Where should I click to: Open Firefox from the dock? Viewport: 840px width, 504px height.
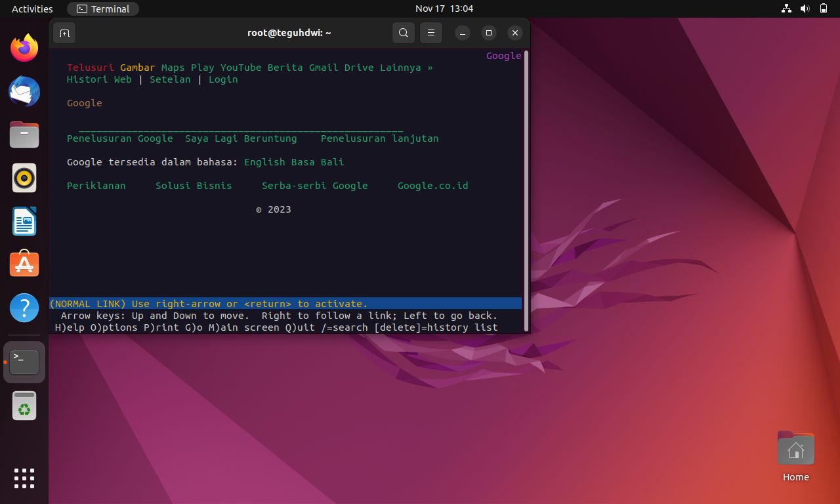pyautogui.click(x=24, y=48)
